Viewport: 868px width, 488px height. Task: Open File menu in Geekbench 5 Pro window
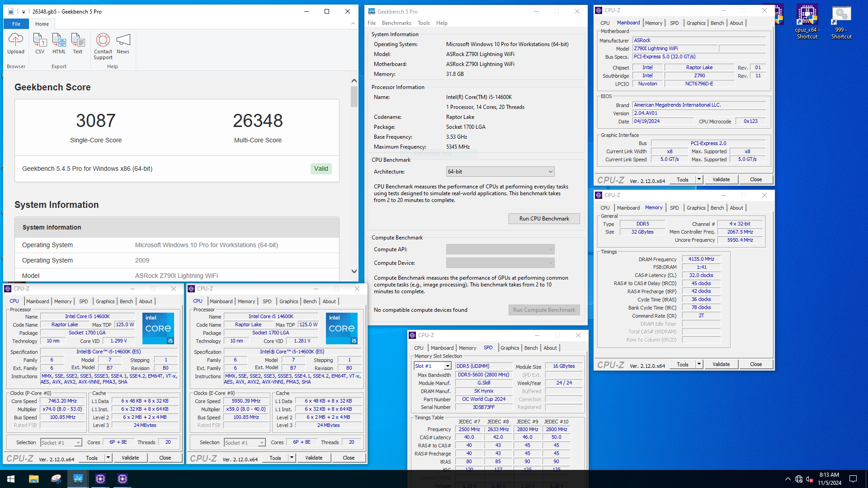372,23
